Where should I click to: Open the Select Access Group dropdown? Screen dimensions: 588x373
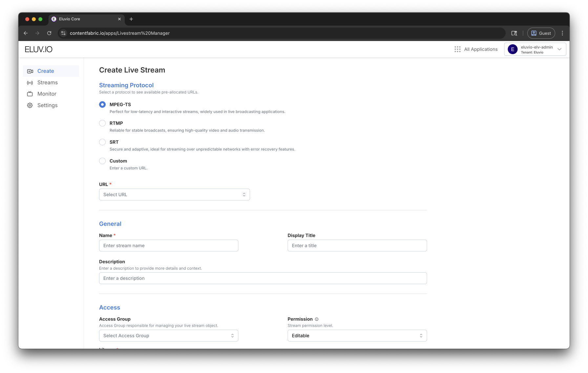coord(168,336)
